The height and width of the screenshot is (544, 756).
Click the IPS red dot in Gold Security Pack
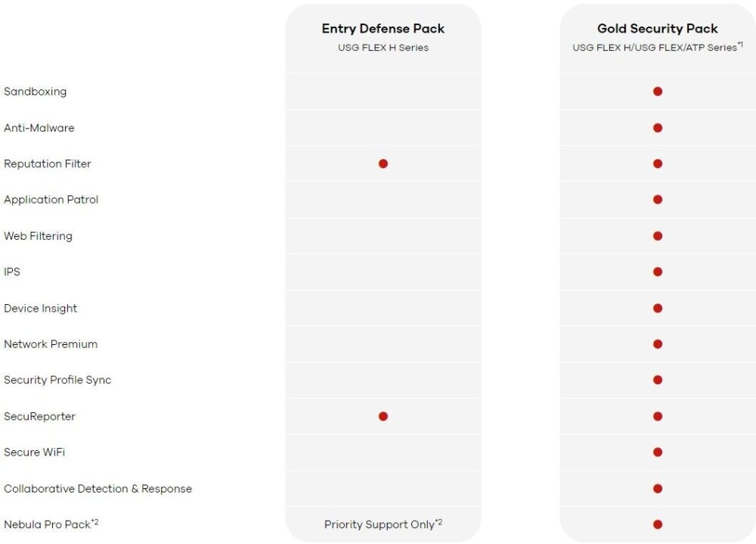[657, 272]
